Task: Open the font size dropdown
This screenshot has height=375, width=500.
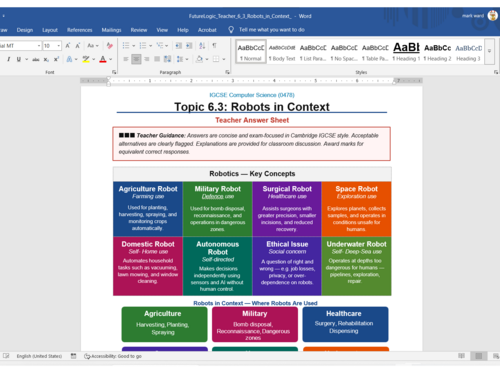Action: pos(59,46)
